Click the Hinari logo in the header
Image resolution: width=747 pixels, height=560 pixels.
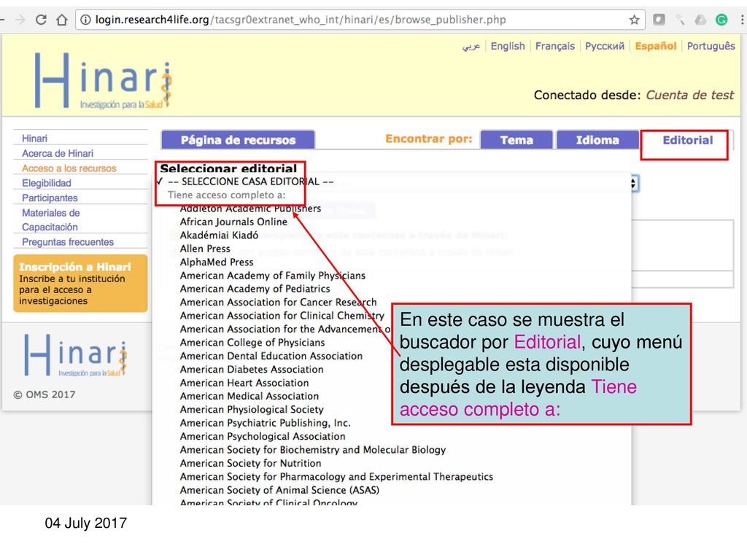pyautogui.click(x=103, y=80)
